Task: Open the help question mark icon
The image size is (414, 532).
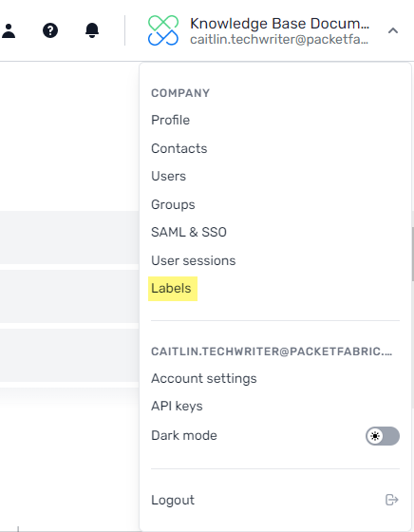Action: tap(50, 30)
